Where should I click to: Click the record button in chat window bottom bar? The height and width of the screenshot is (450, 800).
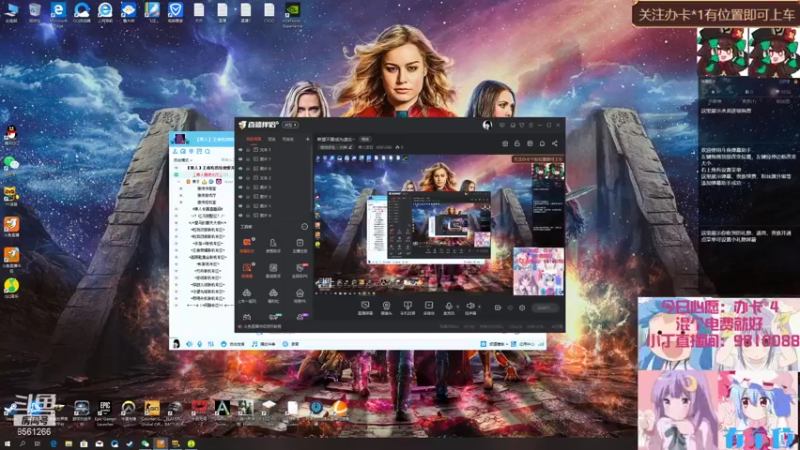pos(290,344)
